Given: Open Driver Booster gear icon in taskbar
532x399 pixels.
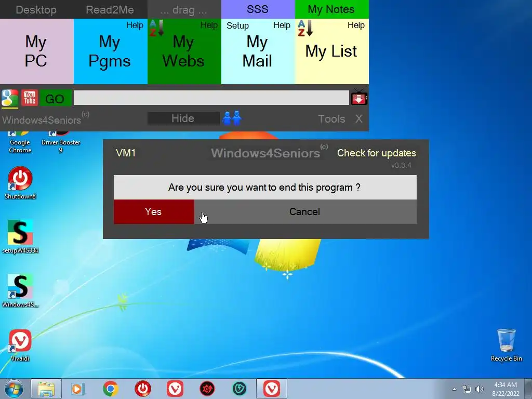Looking at the screenshot, I should tap(207, 389).
